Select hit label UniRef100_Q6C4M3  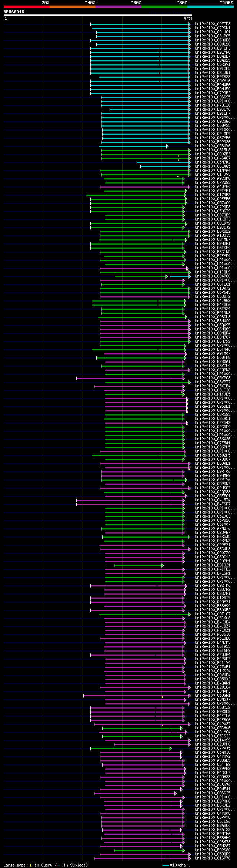tap(213, 549)
